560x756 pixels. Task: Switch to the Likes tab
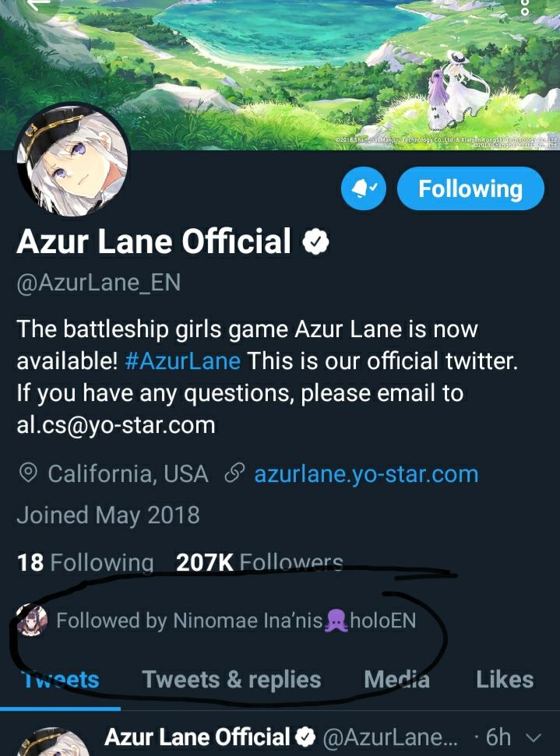[x=505, y=680]
